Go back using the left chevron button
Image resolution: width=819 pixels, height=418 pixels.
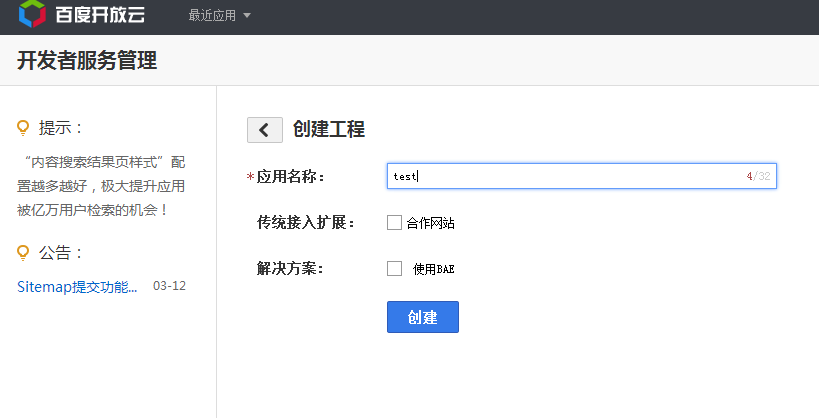pyautogui.click(x=265, y=130)
